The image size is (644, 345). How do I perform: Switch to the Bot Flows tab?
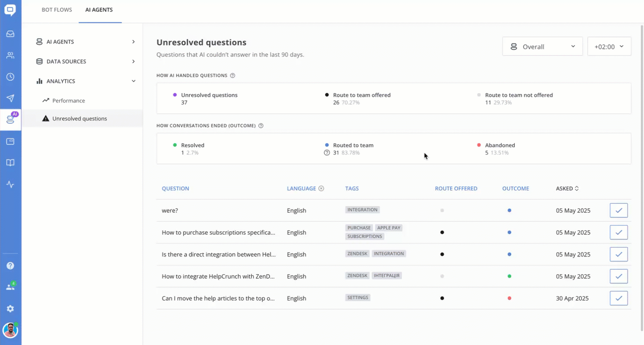(57, 10)
